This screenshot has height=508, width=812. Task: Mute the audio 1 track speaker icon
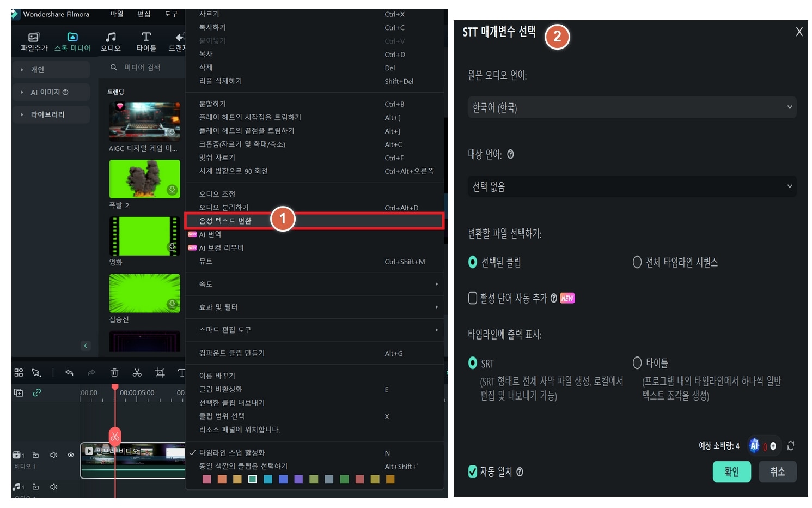pos(53,487)
